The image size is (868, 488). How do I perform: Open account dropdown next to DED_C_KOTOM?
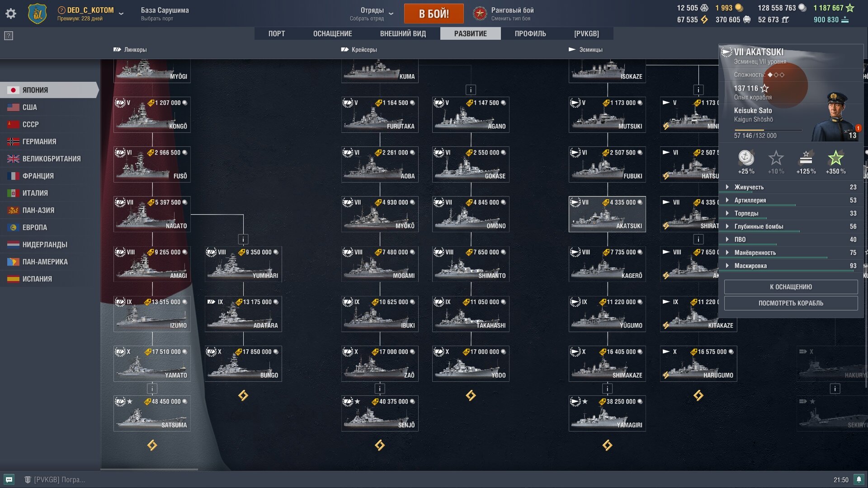point(121,14)
